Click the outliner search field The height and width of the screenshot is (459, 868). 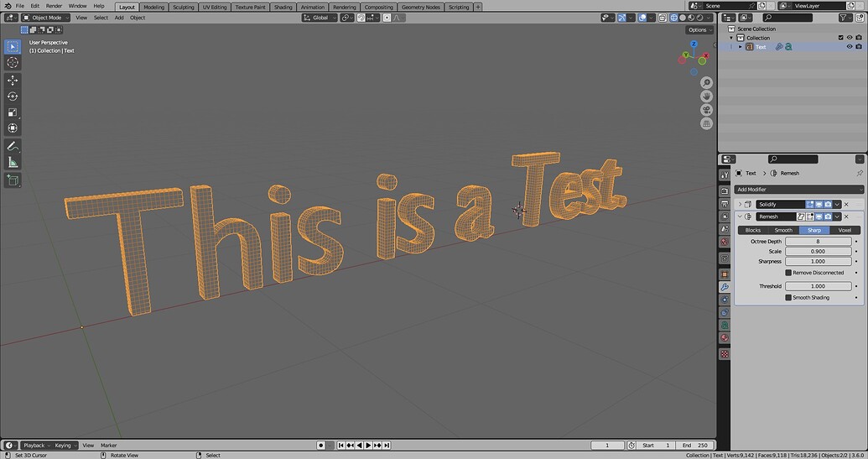pyautogui.click(x=787, y=18)
